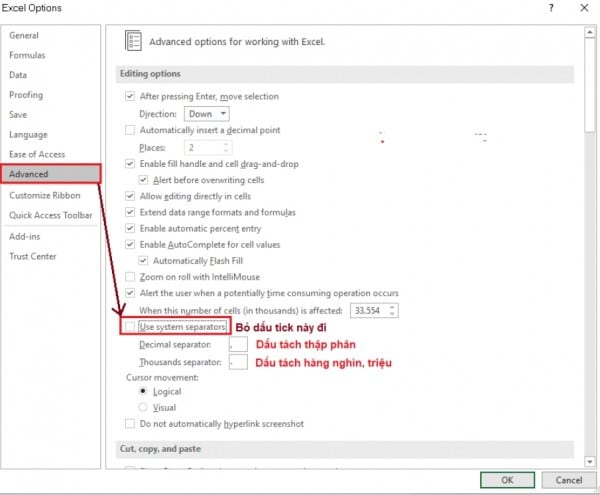
Task: Click scrollbar down arrow in options pane
Action: pyautogui.click(x=590, y=462)
